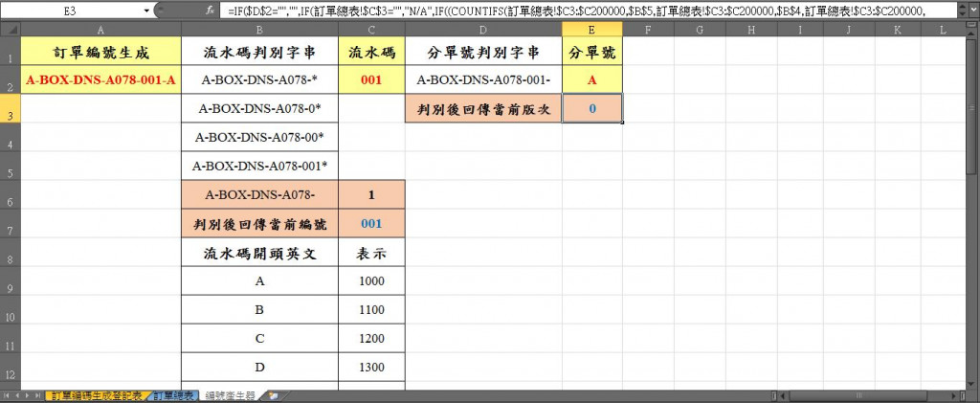Viewport: 980px width, 403px height.
Task: Select cell 流水碼判別字串
Action: 259,52
